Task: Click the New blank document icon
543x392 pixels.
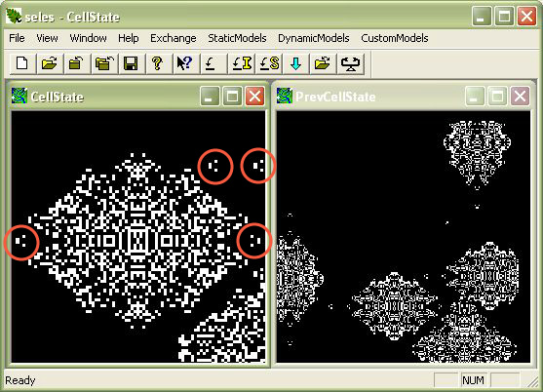Action: (22, 63)
